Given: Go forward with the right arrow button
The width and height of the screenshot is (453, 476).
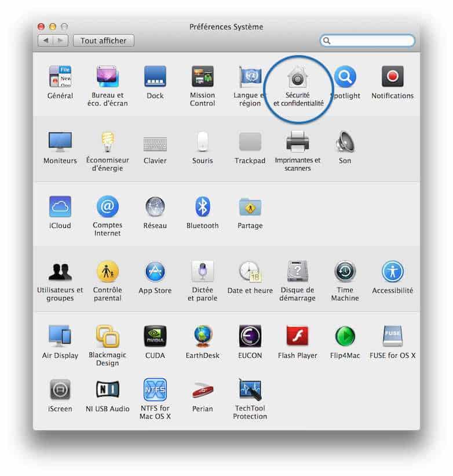Looking at the screenshot, I should pos(60,41).
